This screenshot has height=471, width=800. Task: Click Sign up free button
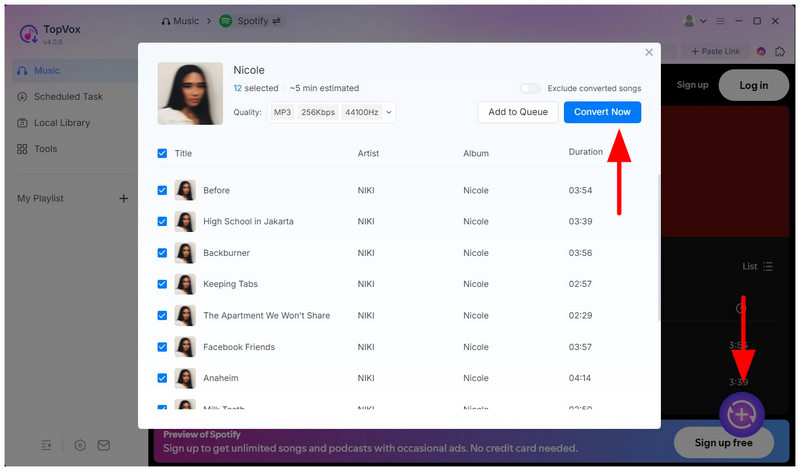(x=723, y=442)
